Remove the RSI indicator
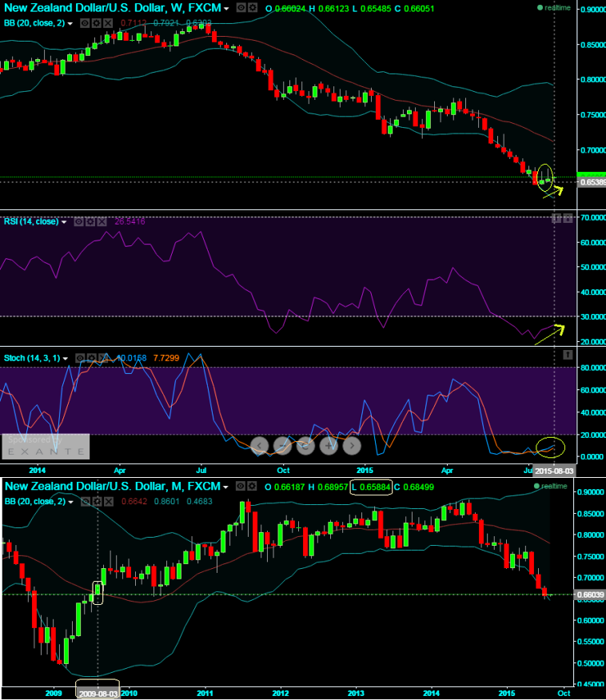606x700 pixels. click(x=102, y=221)
